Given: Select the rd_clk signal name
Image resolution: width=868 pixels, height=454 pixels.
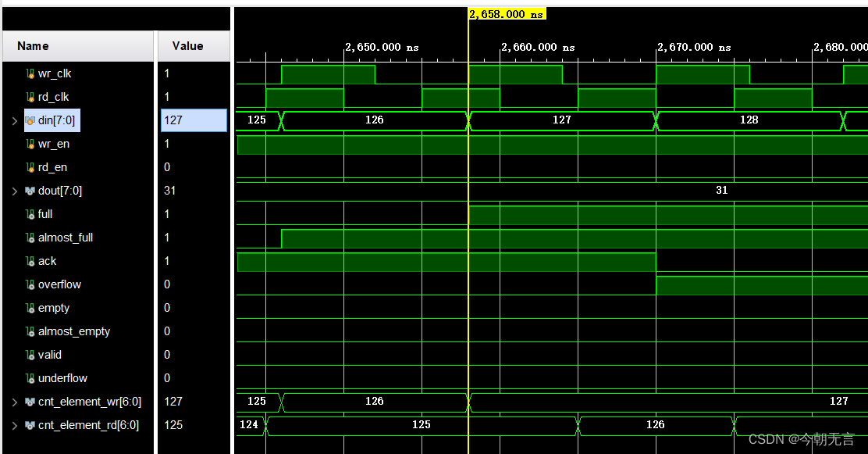Looking at the screenshot, I should pyautogui.click(x=54, y=97).
